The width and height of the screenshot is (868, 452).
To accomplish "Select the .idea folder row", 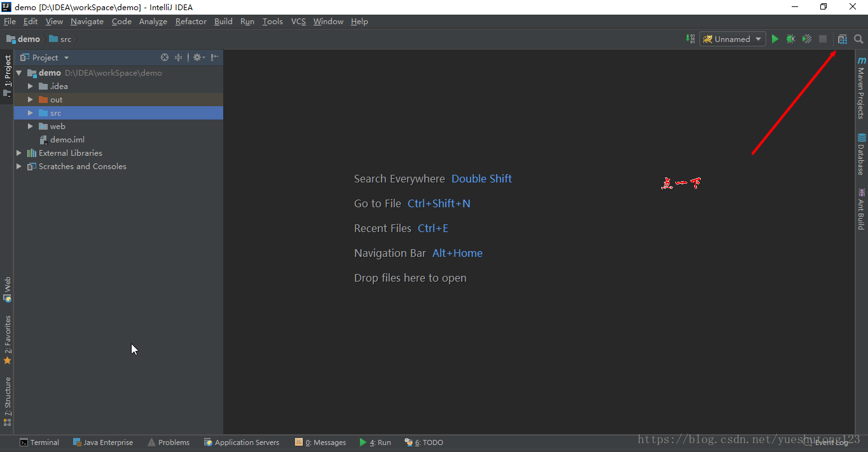I will pos(118,86).
